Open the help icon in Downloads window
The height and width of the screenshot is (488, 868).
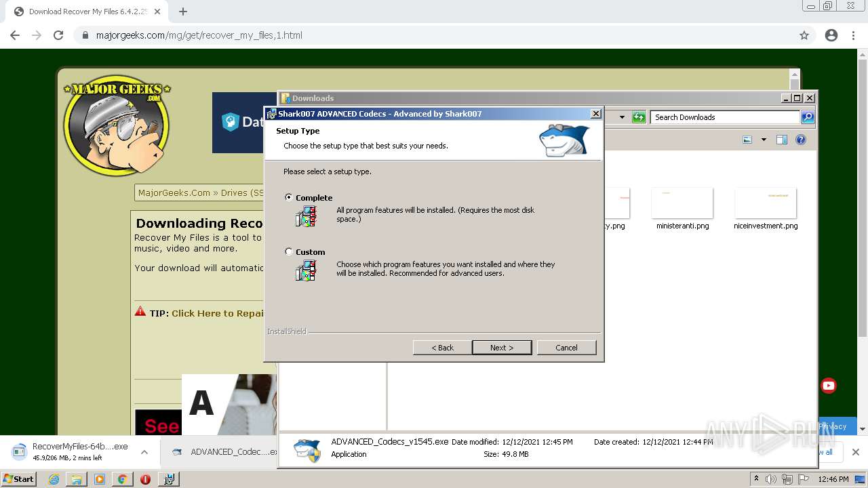click(x=801, y=140)
